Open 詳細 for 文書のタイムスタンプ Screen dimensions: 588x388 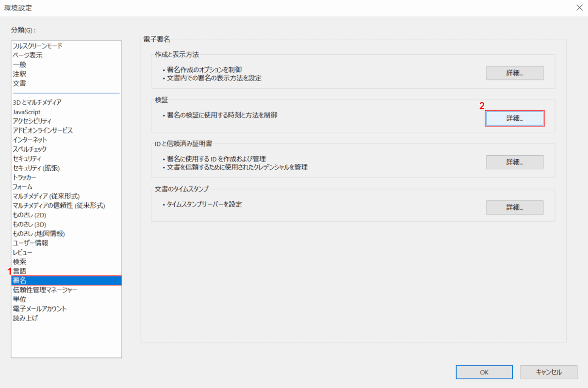point(514,207)
